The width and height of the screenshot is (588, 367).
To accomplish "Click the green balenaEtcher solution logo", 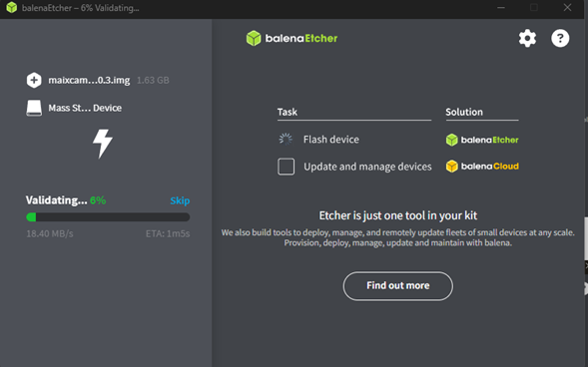I will click(x=482, y=140).
